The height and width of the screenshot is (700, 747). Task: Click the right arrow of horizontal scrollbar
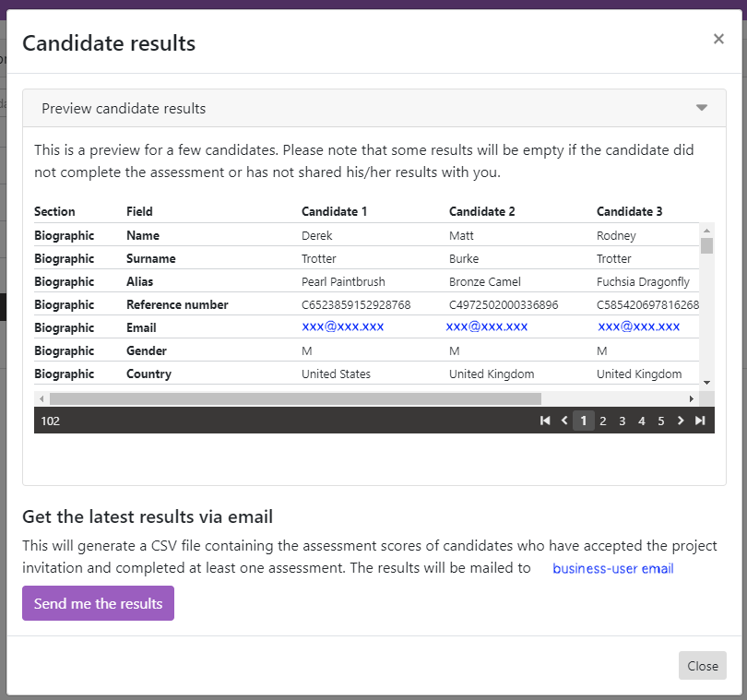click(693, 398)
